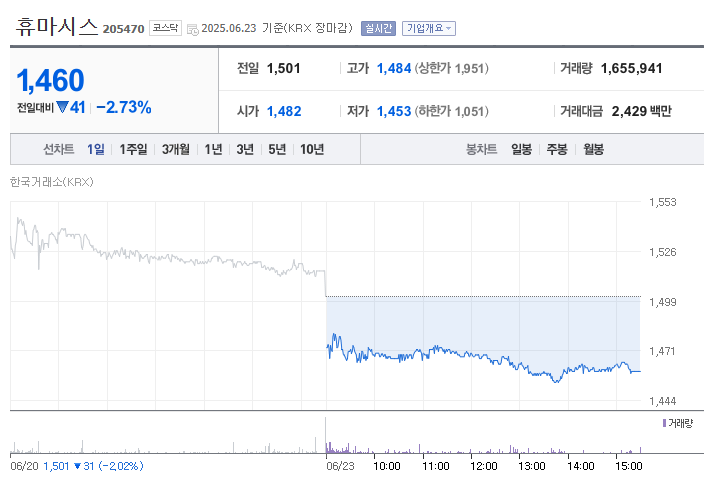
Task: Click the down triangle next to 41
Action: pos(62,107)
